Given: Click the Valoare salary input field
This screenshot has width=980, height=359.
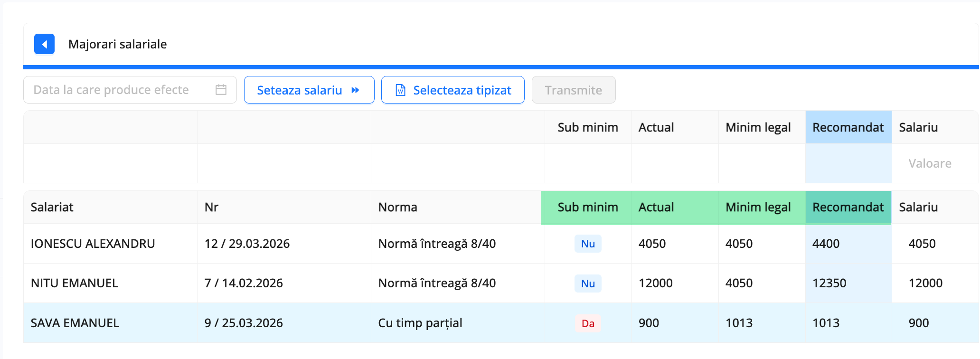Looking at the screenshot, I should 934,163.
